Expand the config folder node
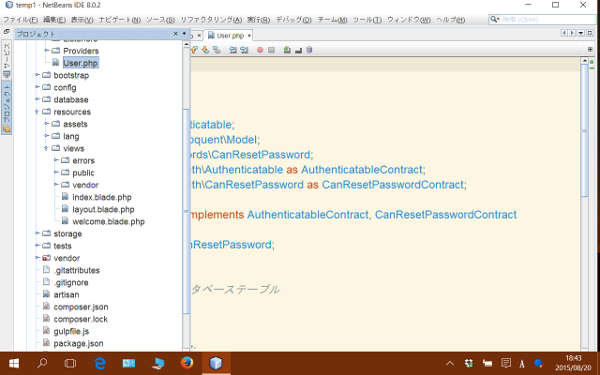The height and width of the screenshot is (375, 600). click(37, 87)
